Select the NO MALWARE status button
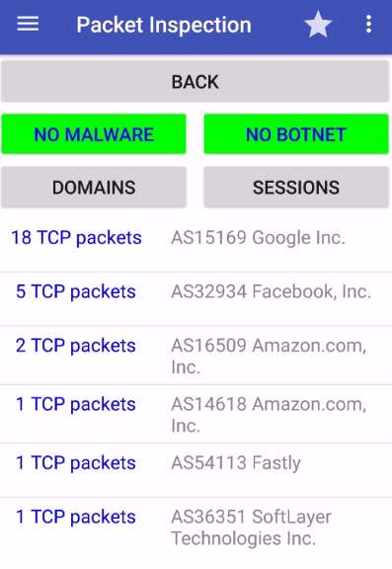Viewport: 392px width, 569px height. point(94,134)
